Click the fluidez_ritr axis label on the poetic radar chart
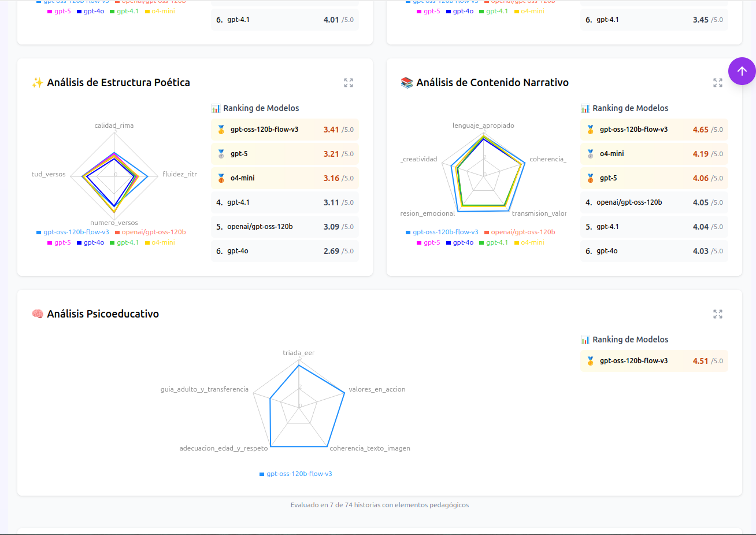Viewport: 756px width, 535px height. [180, 174]
